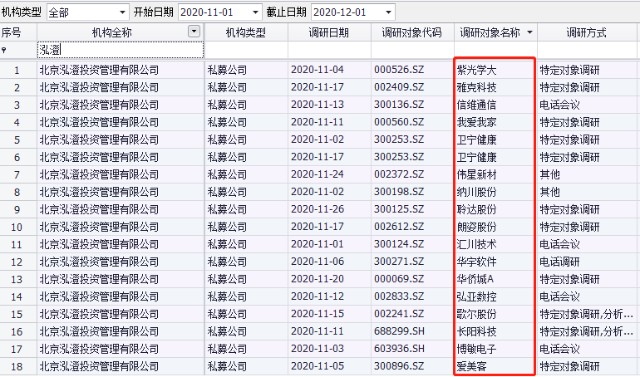This screenshot has width=640, height=377.
Task: Select 卫宁健康 in row 6
Action: coord(476,157)
